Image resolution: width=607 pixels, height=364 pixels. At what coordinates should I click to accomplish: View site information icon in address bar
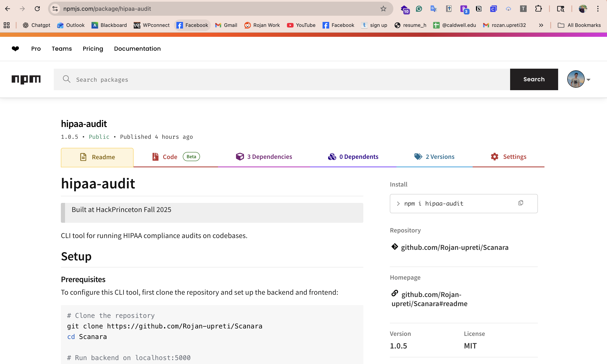(x=55, y=9)
